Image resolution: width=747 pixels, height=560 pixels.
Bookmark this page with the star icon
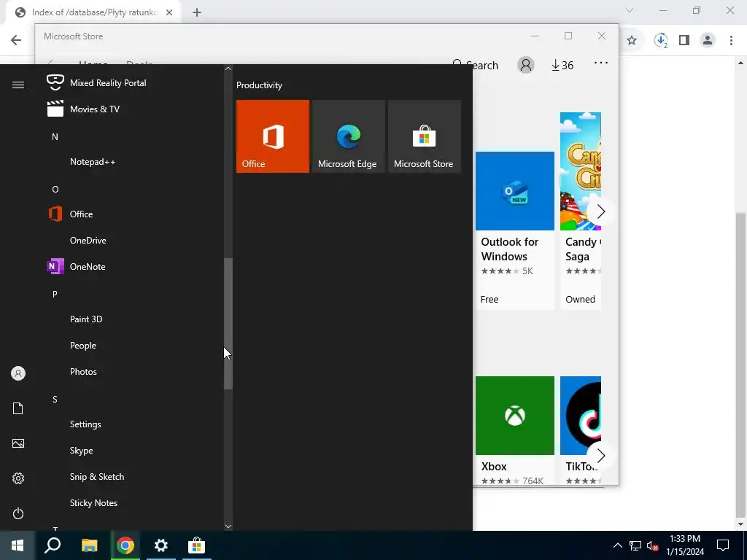click(632, 41)
